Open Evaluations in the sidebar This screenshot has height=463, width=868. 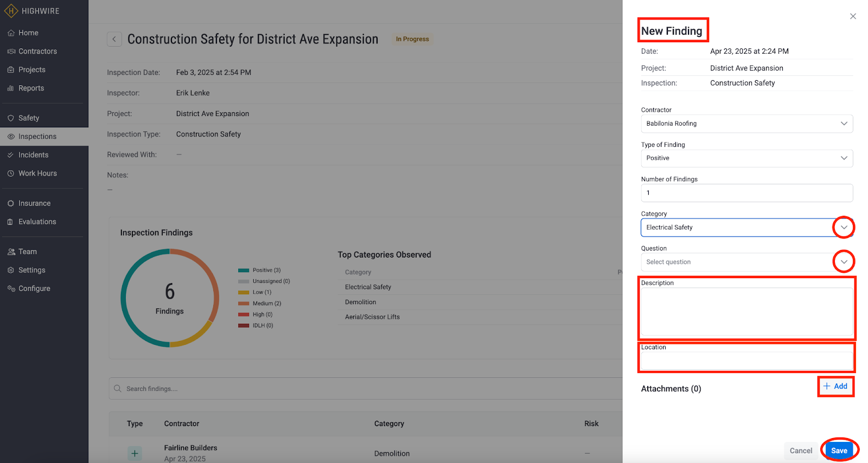(x=37, y=222)
